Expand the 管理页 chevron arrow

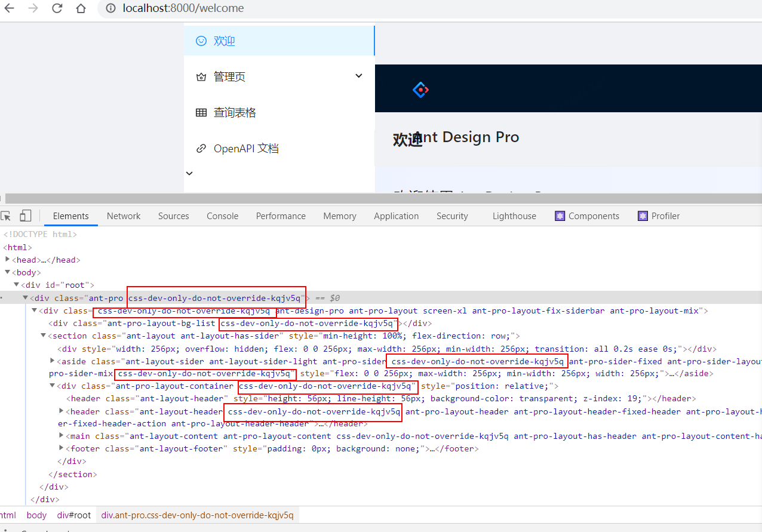pos(359,76)
